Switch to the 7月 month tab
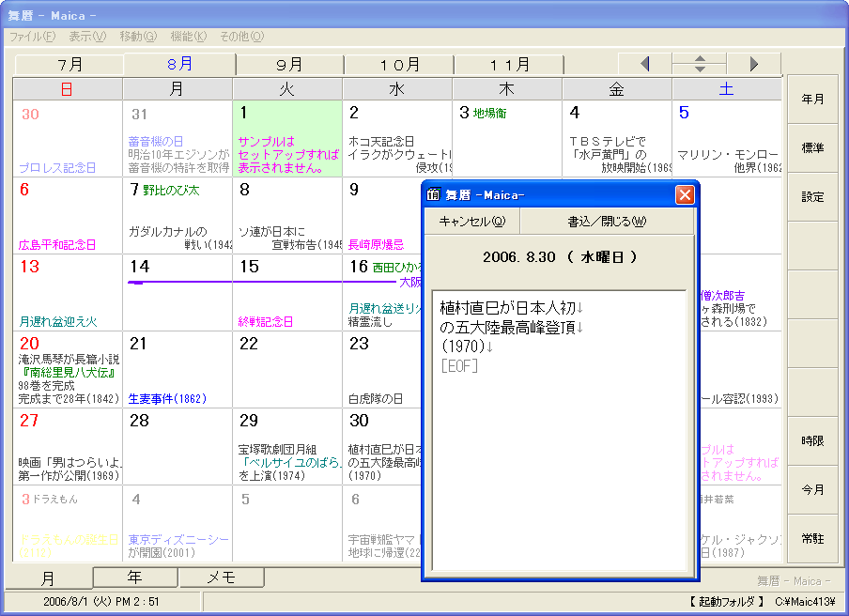The width and height of the screenshot is (849, 616). [x=69, y=65]
